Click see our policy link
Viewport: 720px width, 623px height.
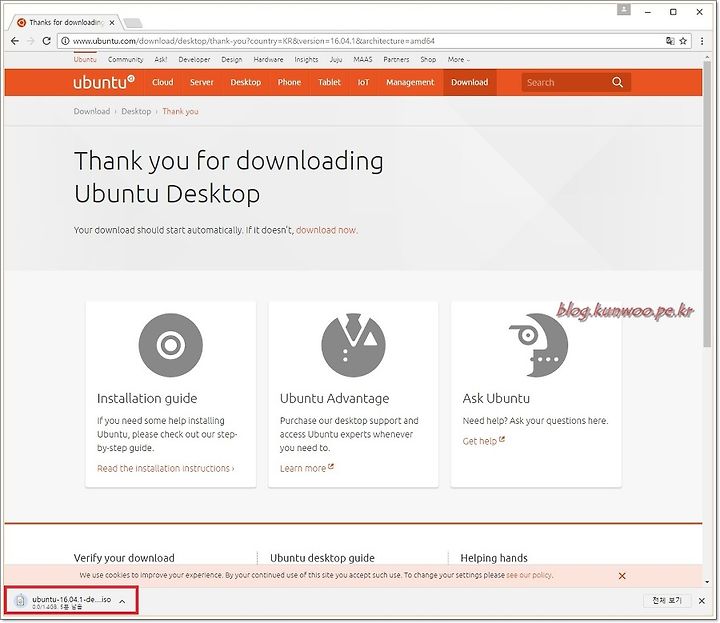529,575
